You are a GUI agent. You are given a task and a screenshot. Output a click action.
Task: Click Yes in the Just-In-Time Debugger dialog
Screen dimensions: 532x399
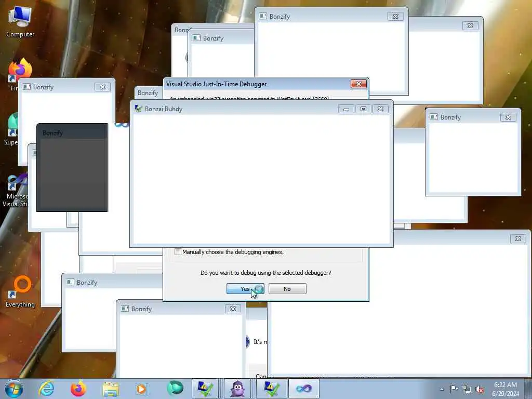click(x=245, y=289)
